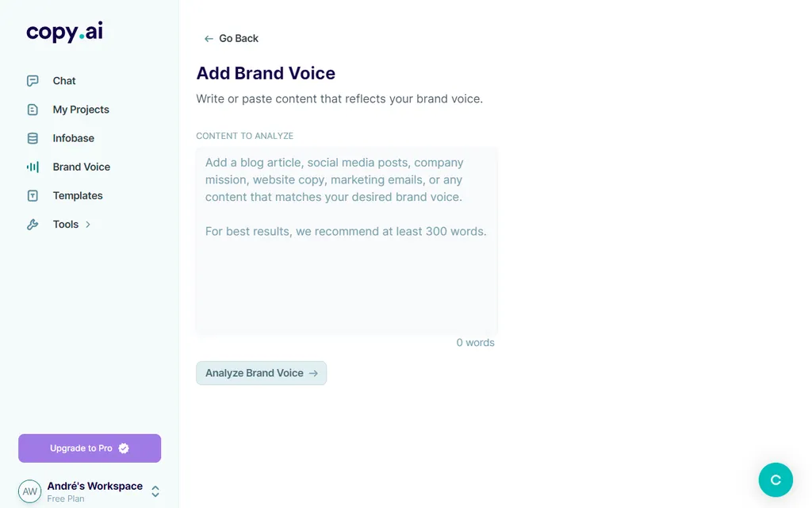Screen dimensions: 812x508
Task: Select the Brand Voice bars icon
Action: [32, 167]
